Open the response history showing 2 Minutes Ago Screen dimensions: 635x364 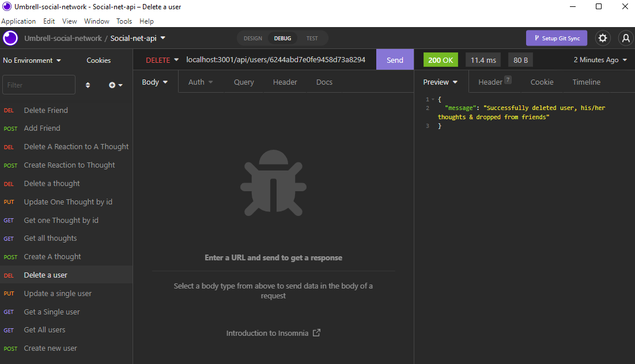click(599, 59)
